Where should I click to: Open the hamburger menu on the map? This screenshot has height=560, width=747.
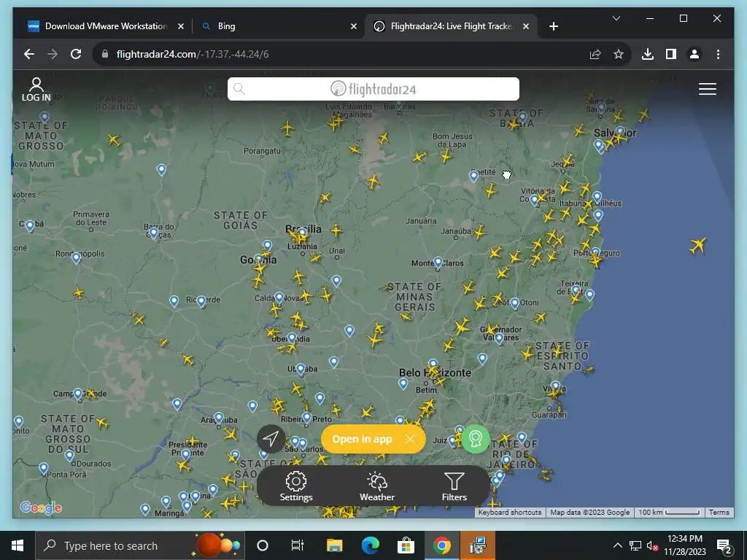(x=707, y=89)
